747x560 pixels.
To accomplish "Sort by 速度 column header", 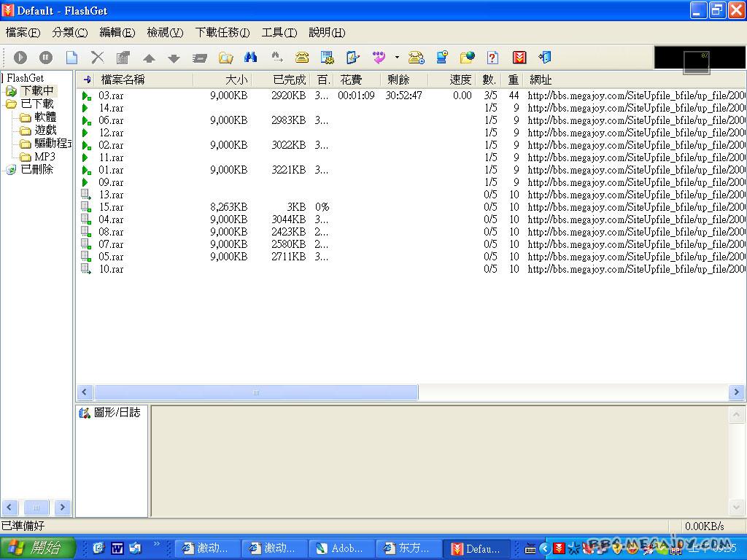I will 452,79.
